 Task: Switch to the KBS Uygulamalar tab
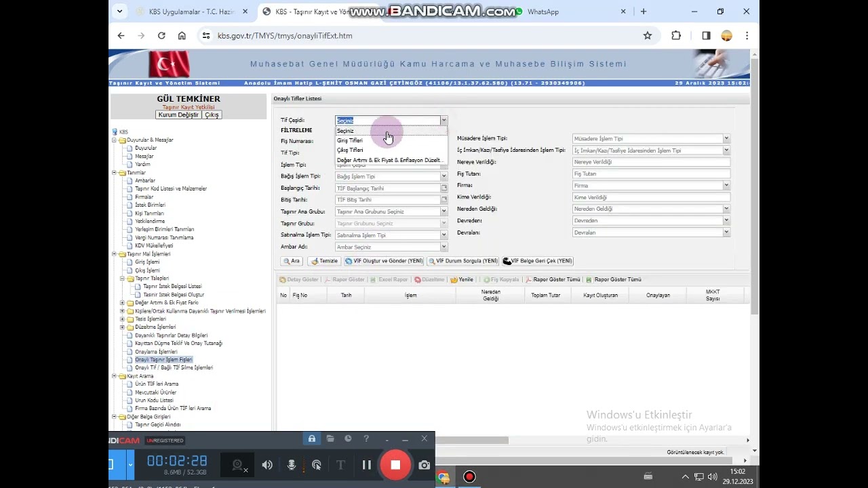(x=193, y=12)
